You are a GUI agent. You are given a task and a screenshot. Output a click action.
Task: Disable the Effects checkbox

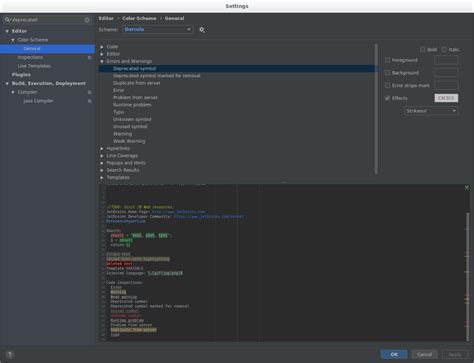[387, 98]
